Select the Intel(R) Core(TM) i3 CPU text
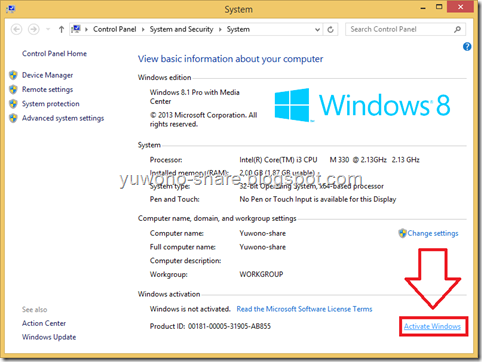The width and height of the screenshot is (482, 362). [278, 160]
